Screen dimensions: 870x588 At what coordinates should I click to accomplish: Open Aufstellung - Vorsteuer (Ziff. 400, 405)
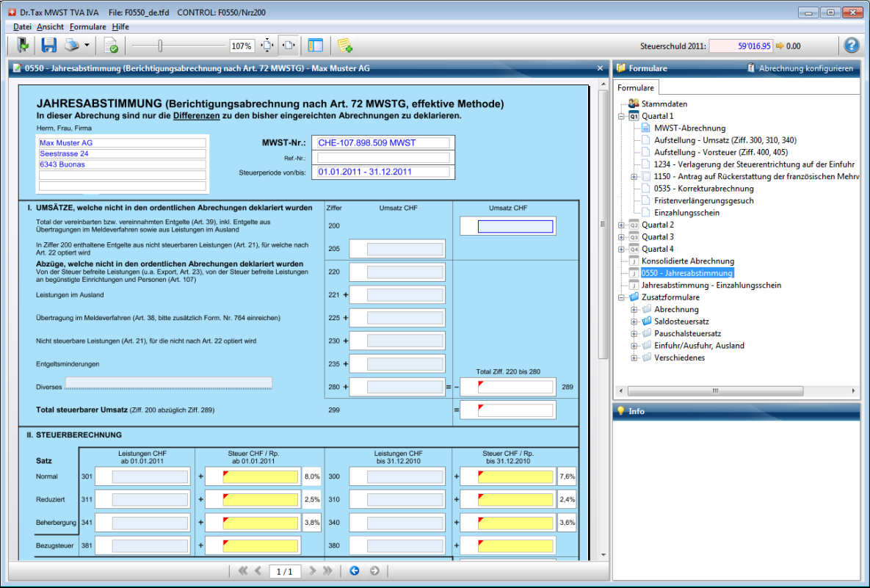point(721,152)
